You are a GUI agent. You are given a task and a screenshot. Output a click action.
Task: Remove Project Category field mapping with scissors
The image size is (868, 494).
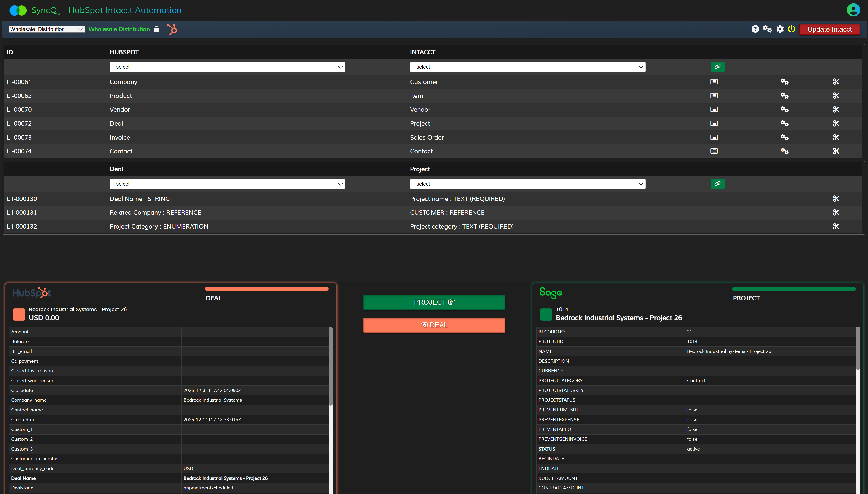pos(836,226)
